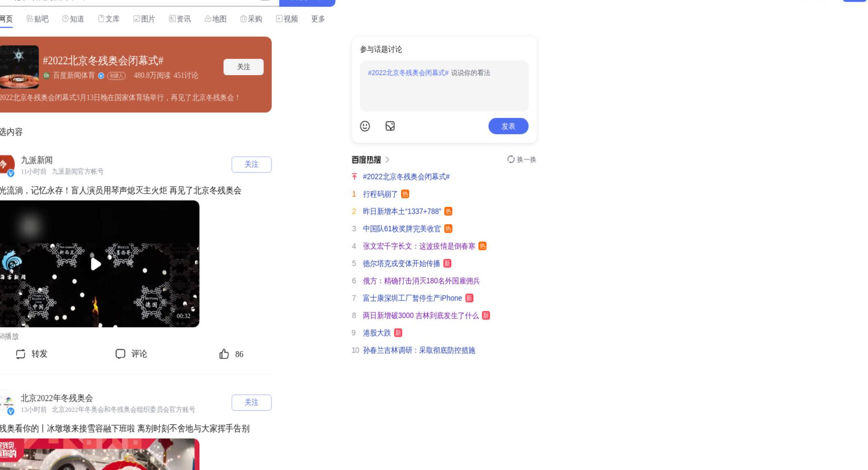Switch to the 贴吧 tab

[38, 19]
